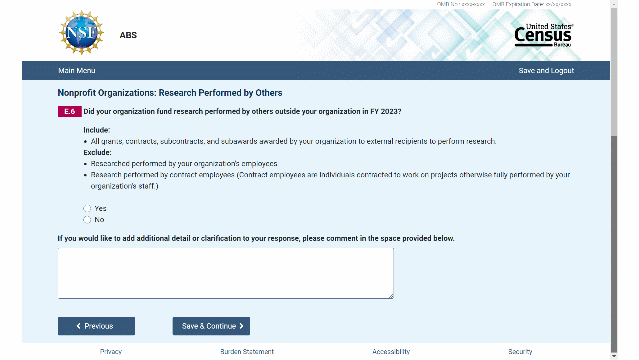Open the Privacy link

pos(111,351)
